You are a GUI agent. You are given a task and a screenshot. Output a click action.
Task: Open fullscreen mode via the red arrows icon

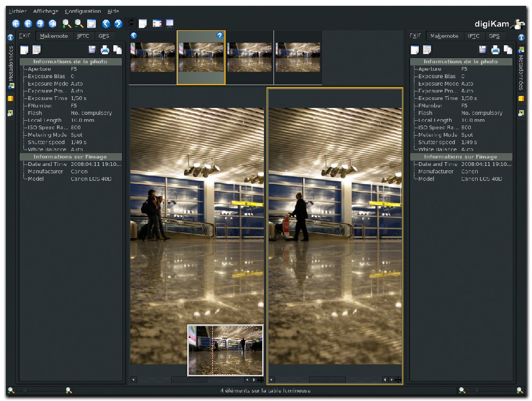click(x=156, y=23)
